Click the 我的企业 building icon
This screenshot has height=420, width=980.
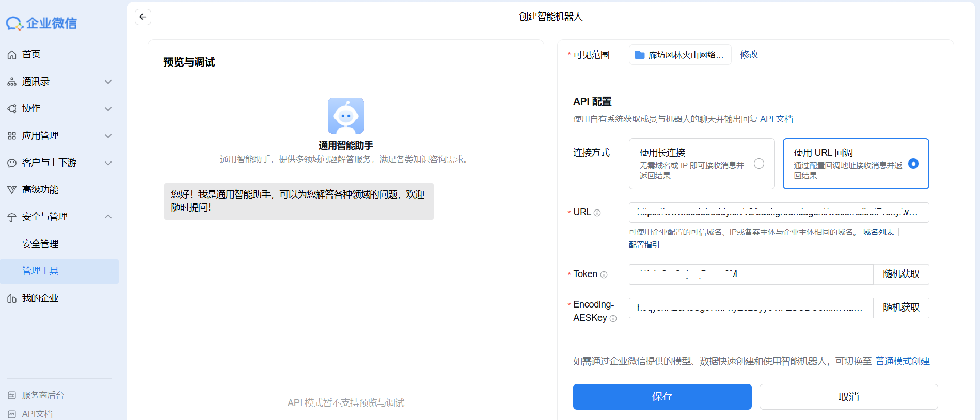[12, 298]
